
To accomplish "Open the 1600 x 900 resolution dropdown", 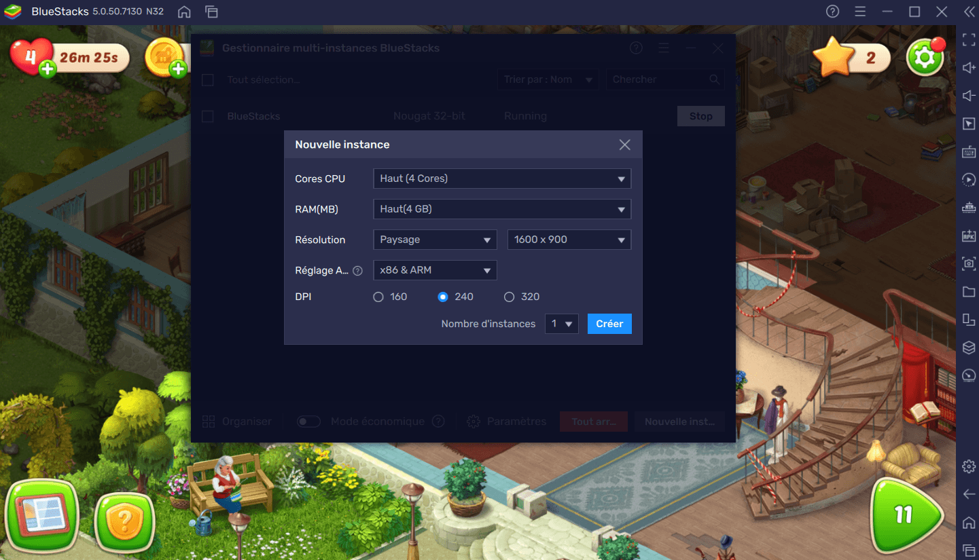I will pos(569,240).
